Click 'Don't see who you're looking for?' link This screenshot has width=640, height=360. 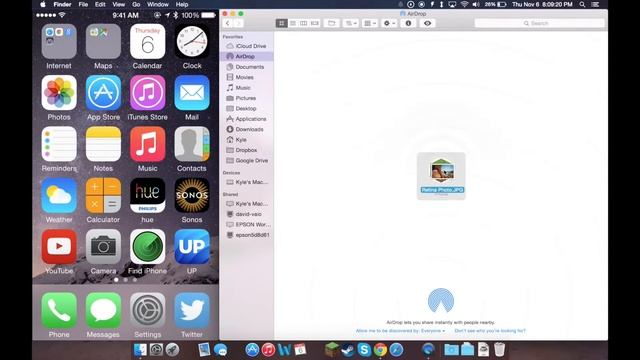[490, 331]
